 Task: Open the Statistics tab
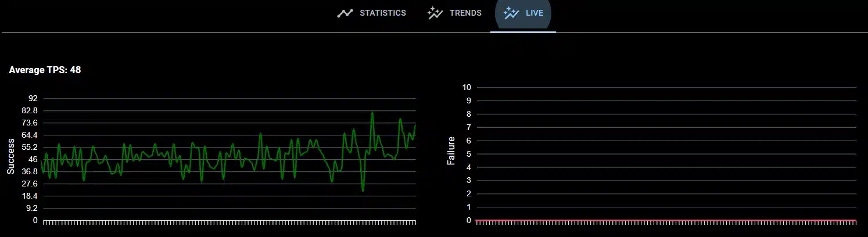(x=372, y=13)
